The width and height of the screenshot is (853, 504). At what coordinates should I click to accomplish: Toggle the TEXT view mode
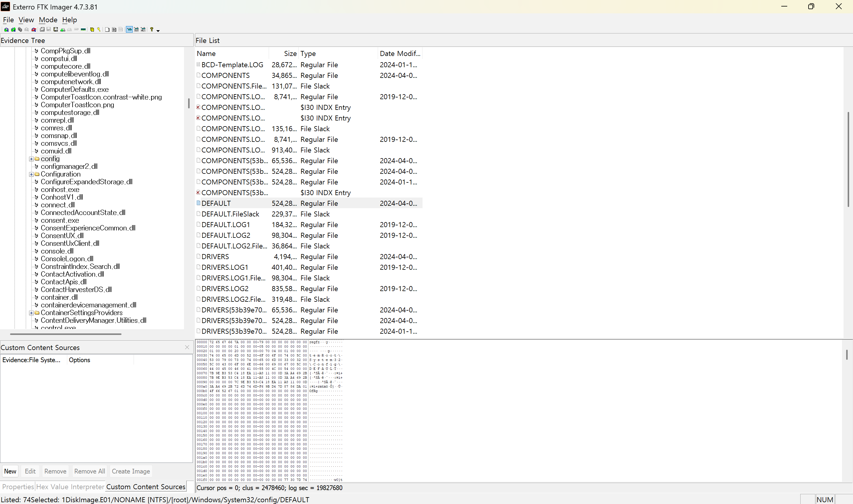coord(136,30)
